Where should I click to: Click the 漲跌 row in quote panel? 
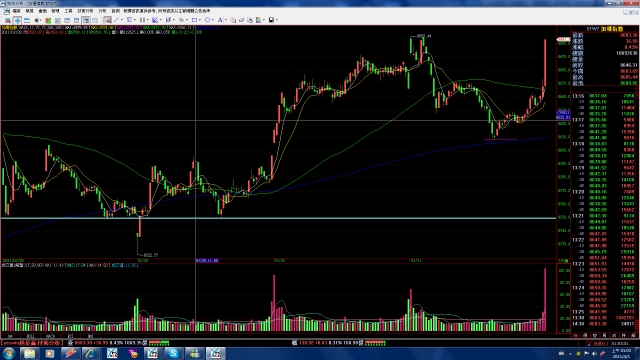[x=604, y=41]
